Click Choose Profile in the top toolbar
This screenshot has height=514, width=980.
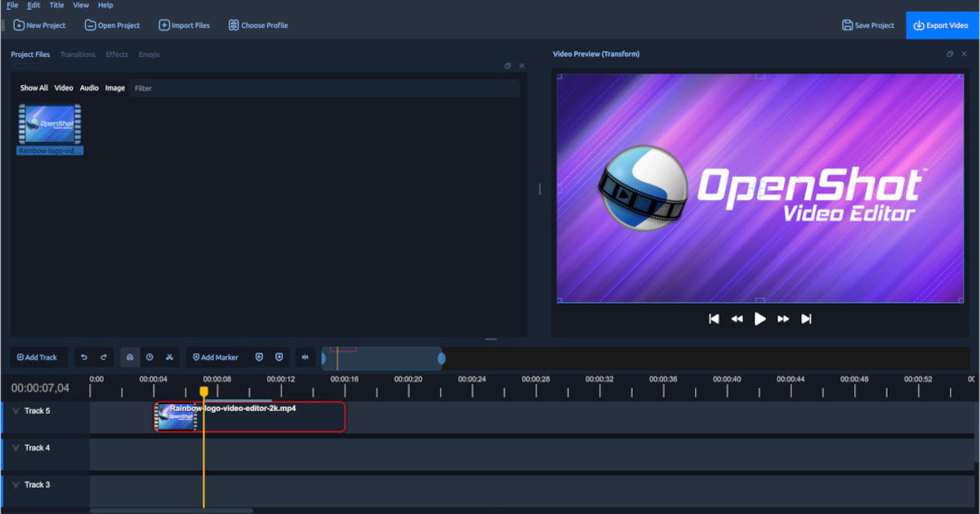point(258,24)
